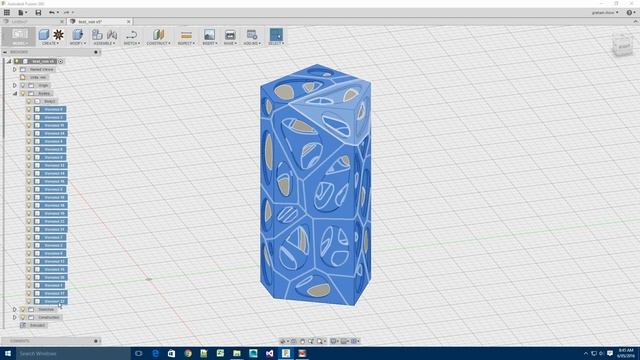Select the Body1 tree row
This screenshot has height=360, width=640.
point(46,101)
